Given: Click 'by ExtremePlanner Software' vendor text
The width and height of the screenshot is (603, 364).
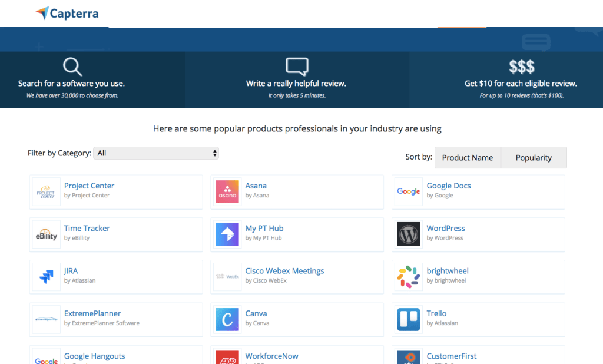Looking at the screenshot, I should tap(102, 323).
